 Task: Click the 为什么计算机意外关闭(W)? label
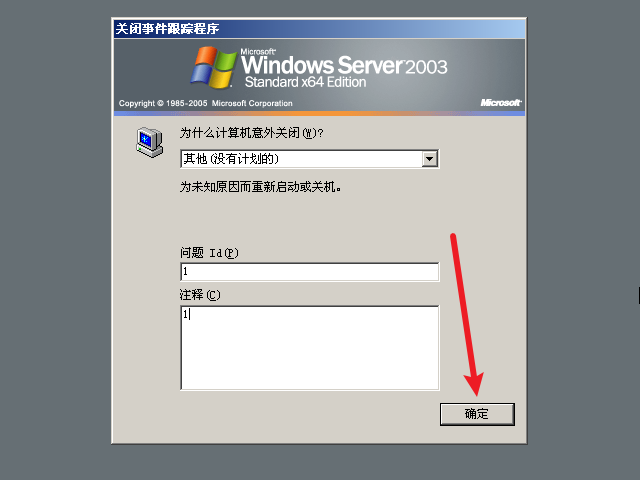coord(252,133)
